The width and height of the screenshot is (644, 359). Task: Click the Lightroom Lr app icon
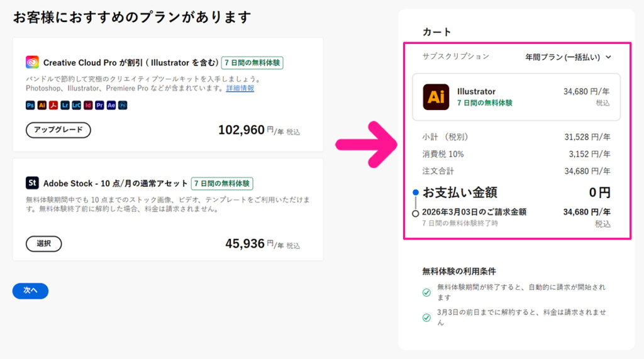point(65,105)
